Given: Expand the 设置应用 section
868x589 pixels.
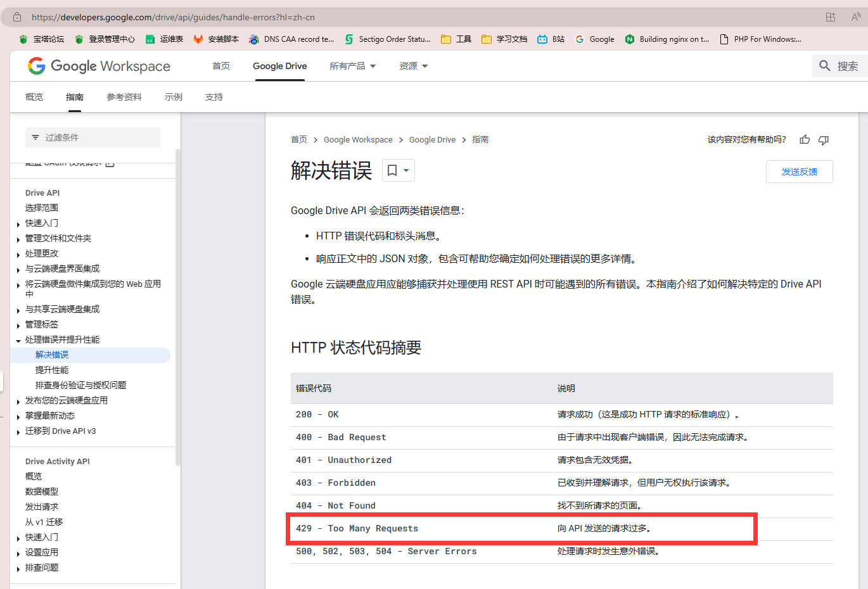Looking at the screenshot, I should (18, 554).
